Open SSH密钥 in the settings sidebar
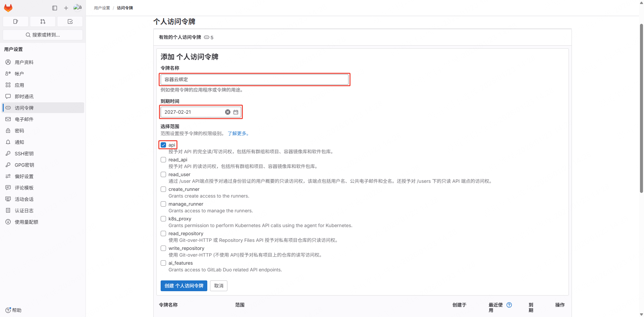Viewport: 644px width, 317px height. pos(24,154)
